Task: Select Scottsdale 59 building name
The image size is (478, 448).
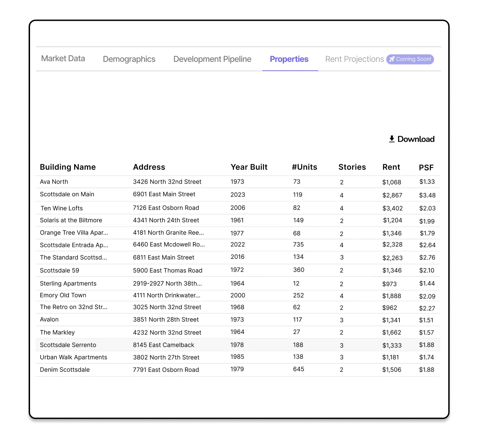Action: pos(59,270)
